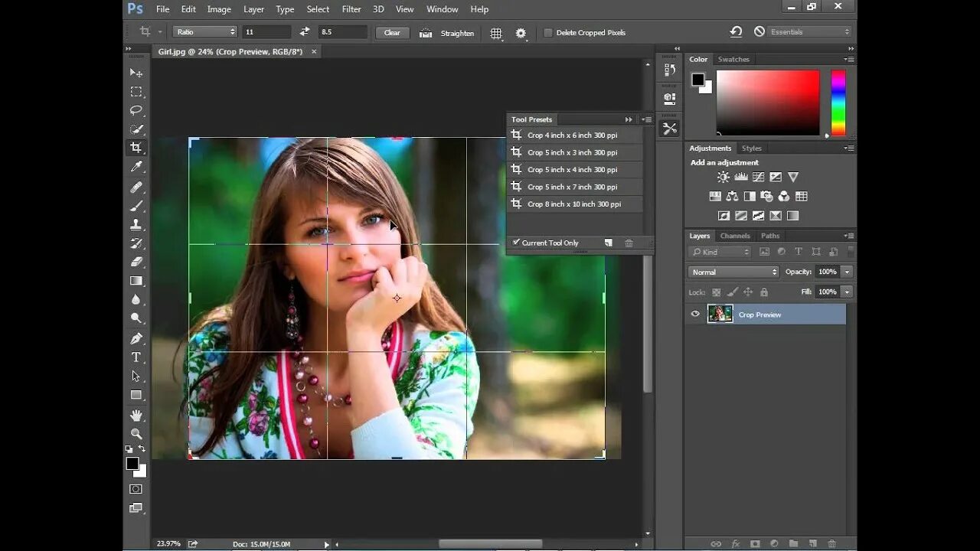980x551 pixels.
Task: Expand the Essentials workspace dropdown
Action: (x=810, y=32)
